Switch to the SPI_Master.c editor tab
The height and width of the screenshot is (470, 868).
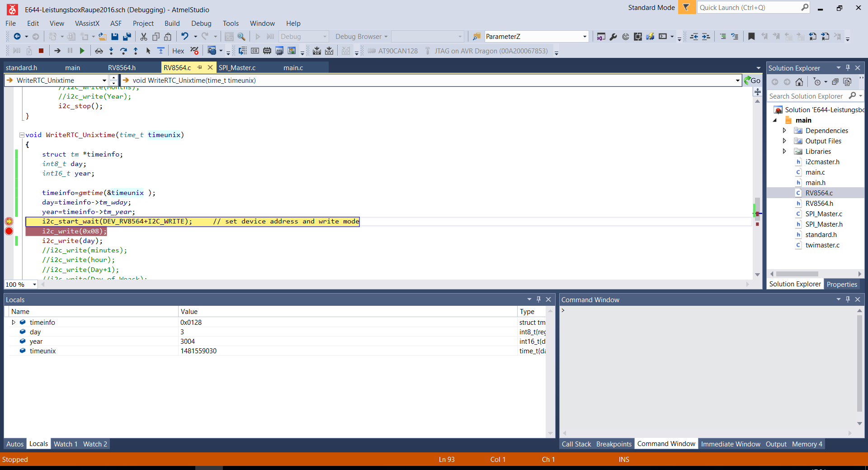(237, 68)
